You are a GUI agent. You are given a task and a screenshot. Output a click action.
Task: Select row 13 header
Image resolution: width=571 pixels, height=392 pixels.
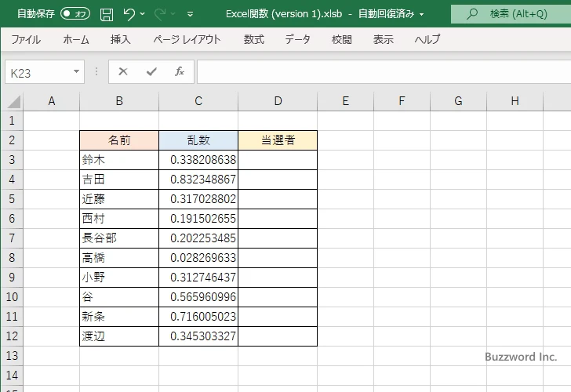click(x=12, y=356)
